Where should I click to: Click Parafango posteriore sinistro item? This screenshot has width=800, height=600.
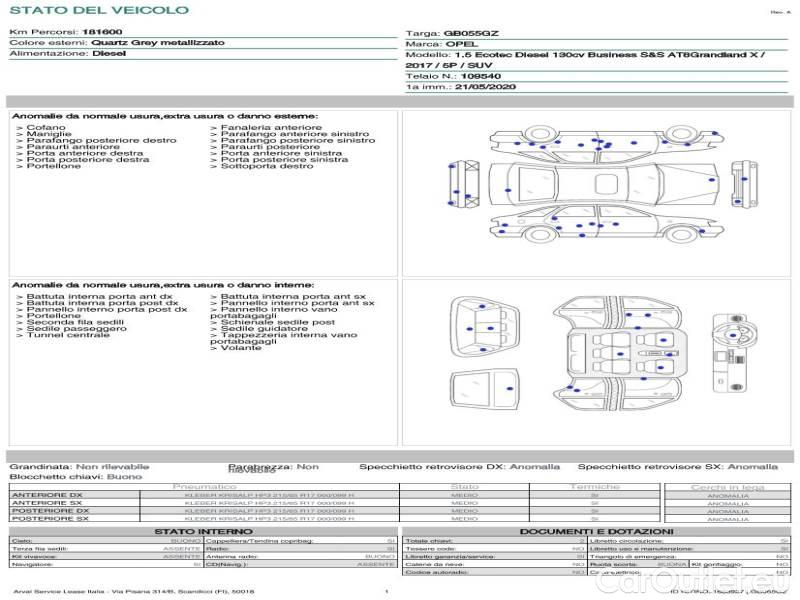click(x=292, y=140)
